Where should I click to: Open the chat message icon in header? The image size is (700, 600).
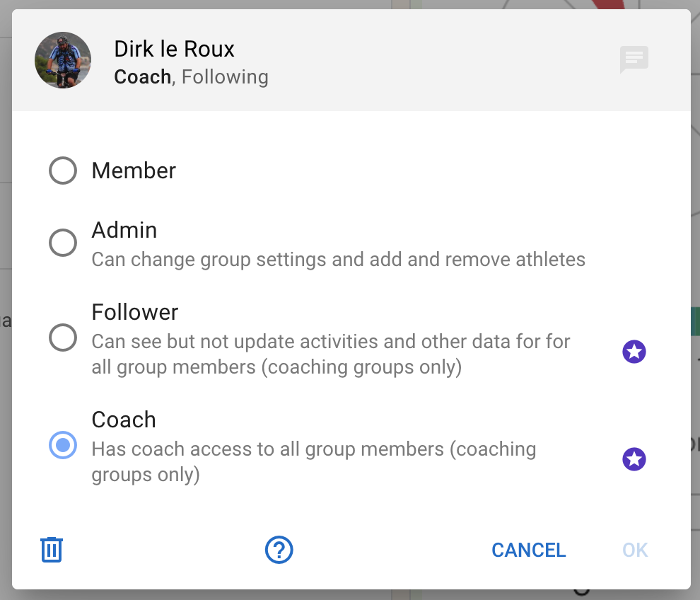pos(634,59)
